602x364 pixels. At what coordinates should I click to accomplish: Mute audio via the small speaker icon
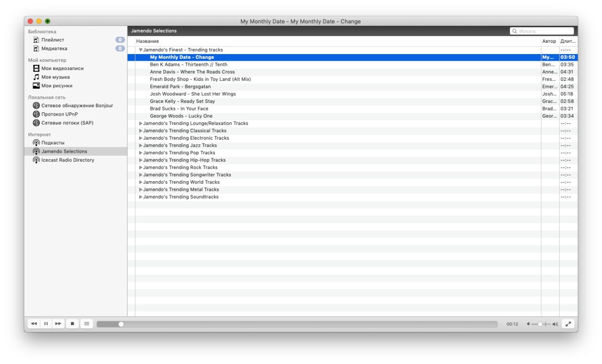pos(529,324)
